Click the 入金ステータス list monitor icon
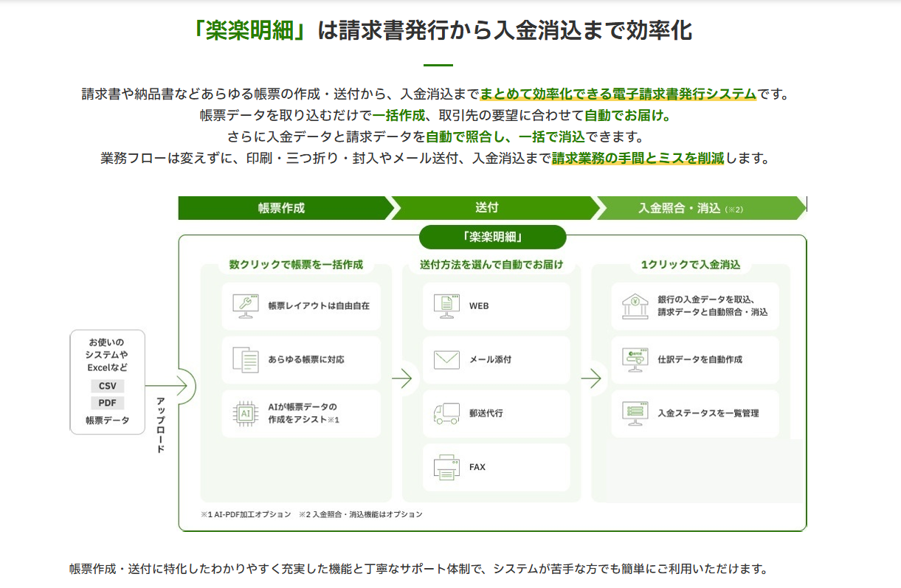Image resolution: width=901 pixels, height=588 pixels. [634, 413]
